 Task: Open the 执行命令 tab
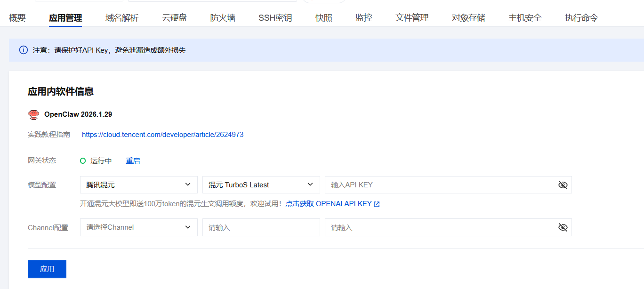click(581, 18)
